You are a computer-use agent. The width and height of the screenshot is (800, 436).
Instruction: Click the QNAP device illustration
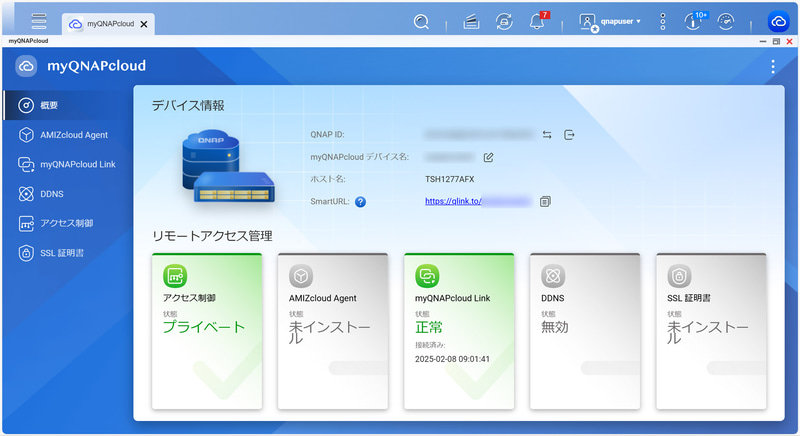click(x=229, y=166)
